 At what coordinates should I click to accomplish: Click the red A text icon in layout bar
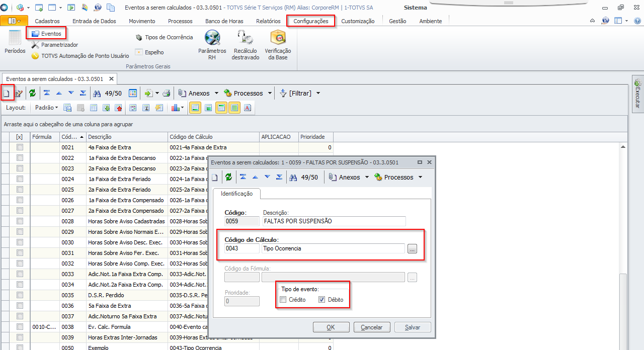pyautogui.click(x=248, y=108)
